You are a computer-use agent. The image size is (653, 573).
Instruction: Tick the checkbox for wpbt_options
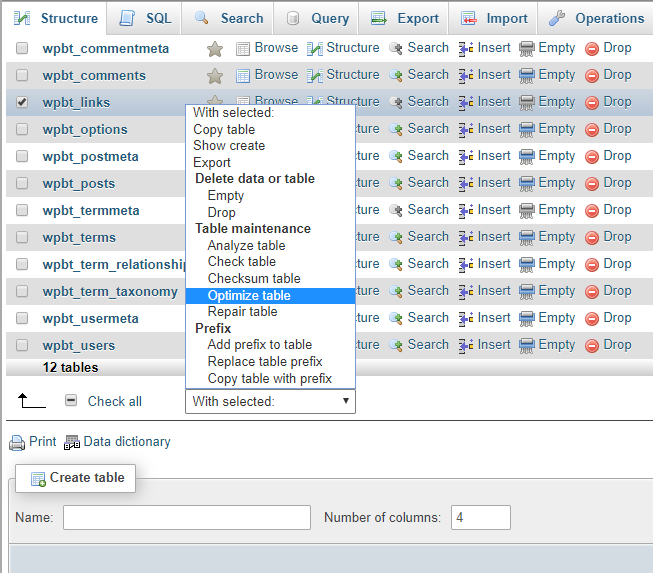tap(23, 129)
